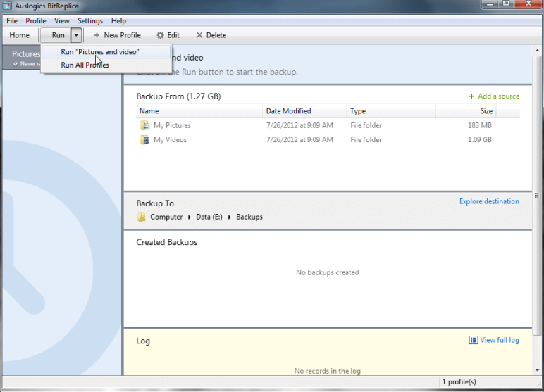
Task: Select the My Videos folder icon
Action: (x=144, y=139)
